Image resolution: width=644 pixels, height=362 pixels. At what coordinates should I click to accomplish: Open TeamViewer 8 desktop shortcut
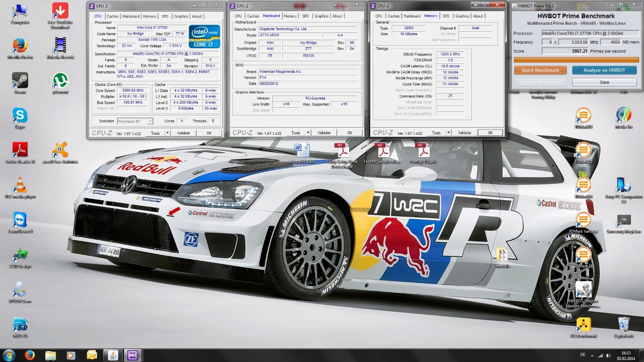pos(20,222)
